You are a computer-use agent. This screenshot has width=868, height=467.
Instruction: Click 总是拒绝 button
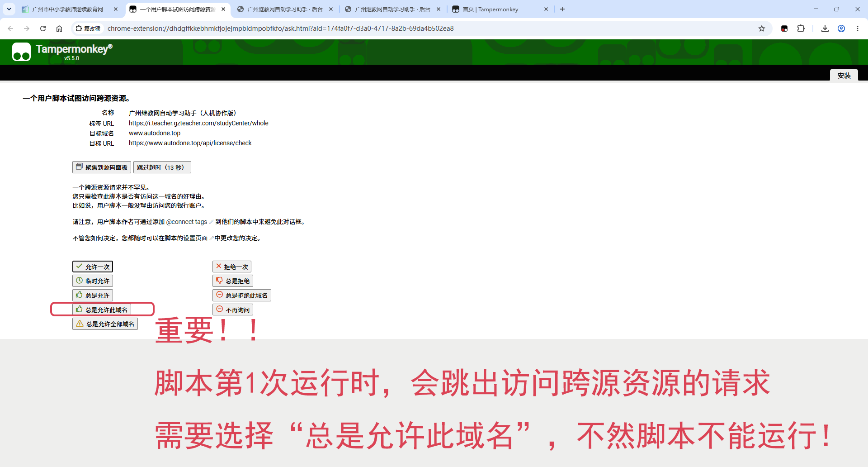coord(233,281)
